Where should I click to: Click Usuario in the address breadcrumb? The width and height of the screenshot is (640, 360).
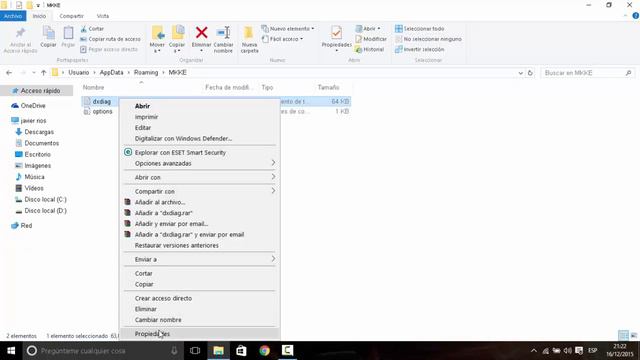point(78,72)
